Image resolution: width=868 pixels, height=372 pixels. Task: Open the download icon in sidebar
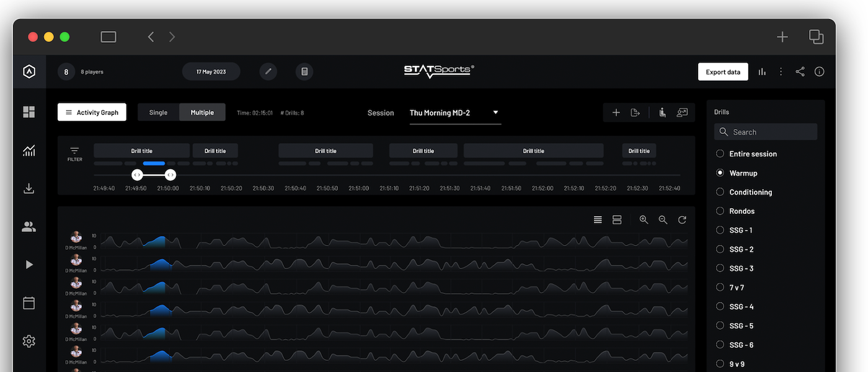coord(29,188)
